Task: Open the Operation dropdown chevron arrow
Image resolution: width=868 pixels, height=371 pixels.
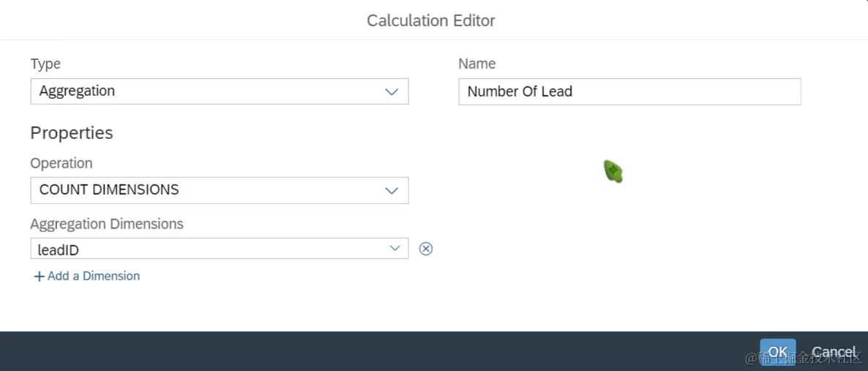Action: 392,190
